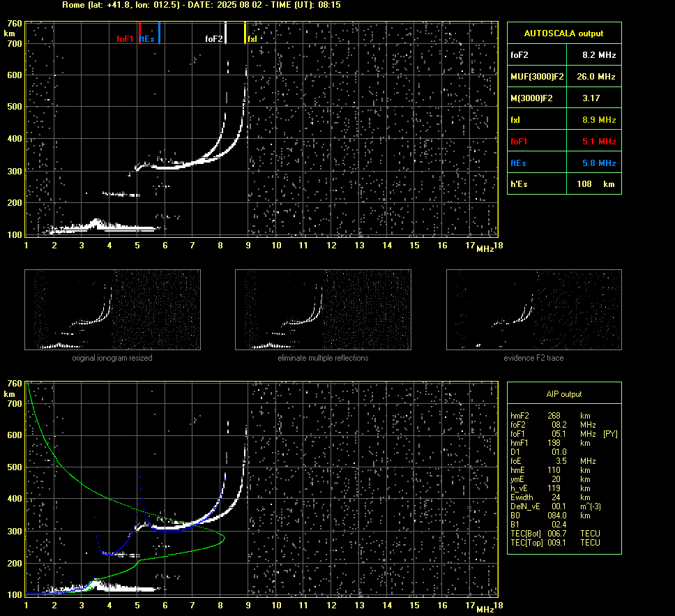Click the red foF1 marker line
675x616 pixels.
coord(140,32)
